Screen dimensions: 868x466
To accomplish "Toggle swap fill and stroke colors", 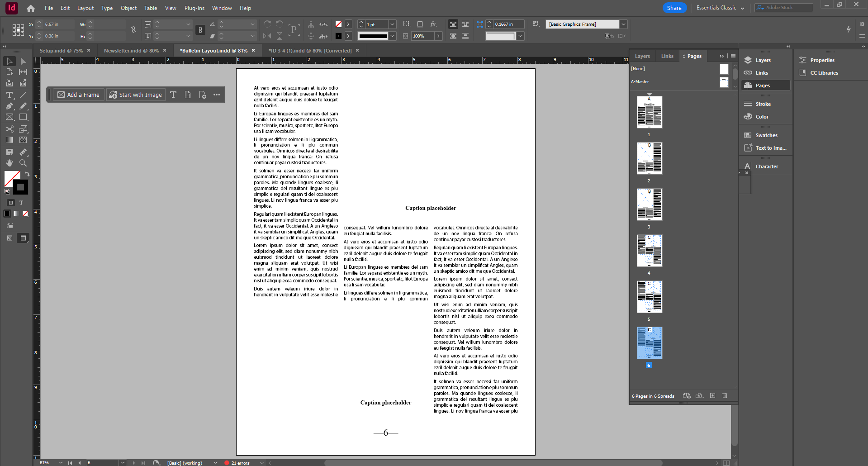I will click(27, 174).
